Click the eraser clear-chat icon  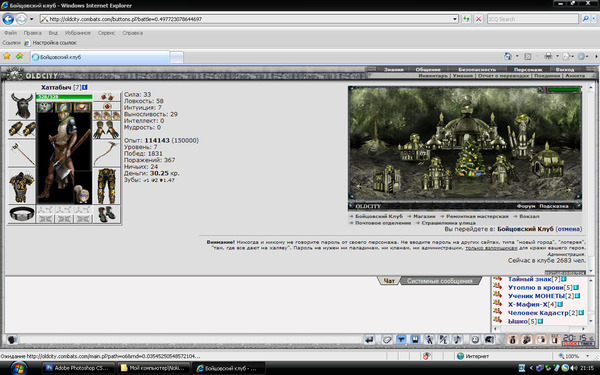(387, 339)
